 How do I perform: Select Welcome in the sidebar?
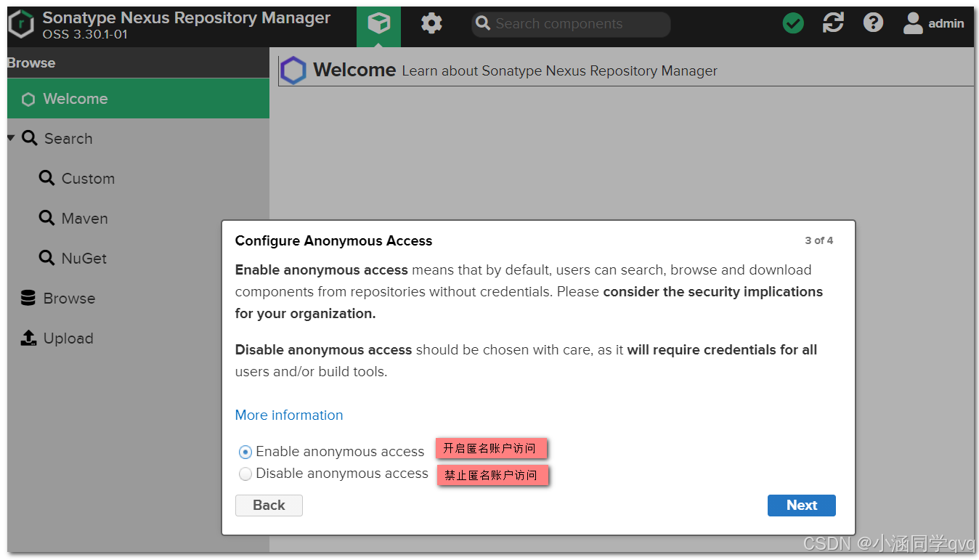[x=138, y=99]
